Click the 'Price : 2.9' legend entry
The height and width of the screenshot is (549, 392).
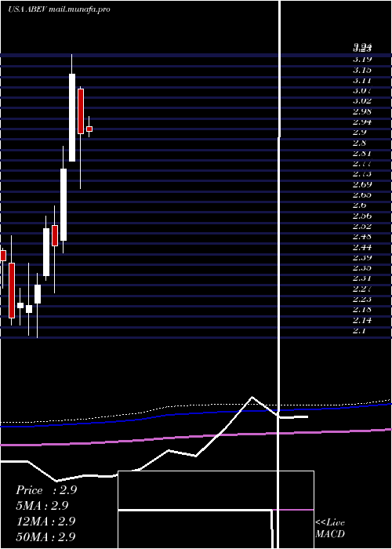[46, 490]
